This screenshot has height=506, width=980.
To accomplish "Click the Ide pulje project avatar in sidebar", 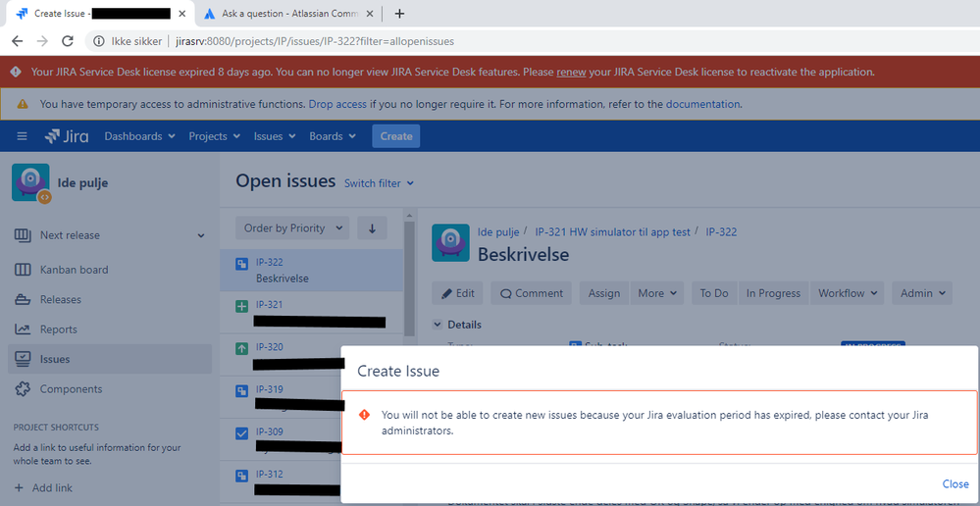I will coord(30,183).
